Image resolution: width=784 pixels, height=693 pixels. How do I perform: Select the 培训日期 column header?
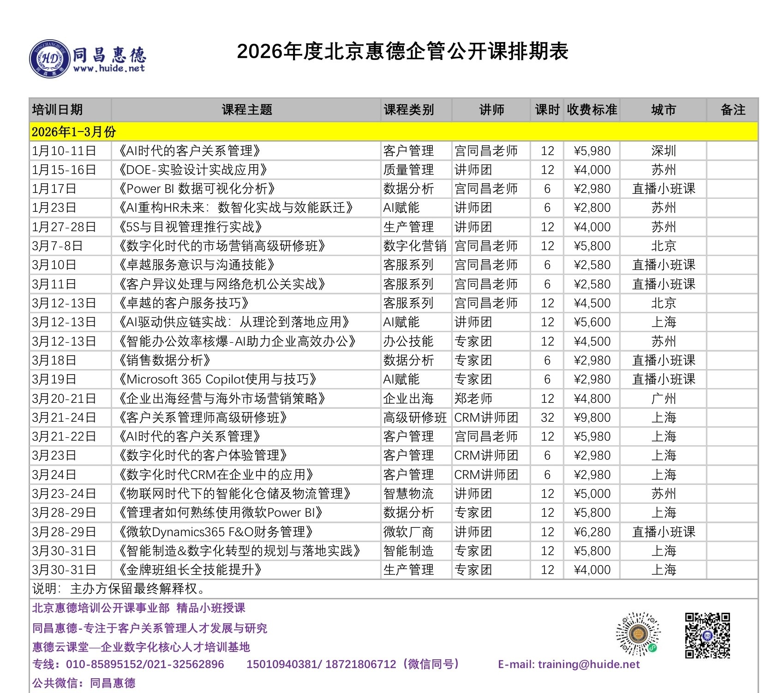[58, 110]
